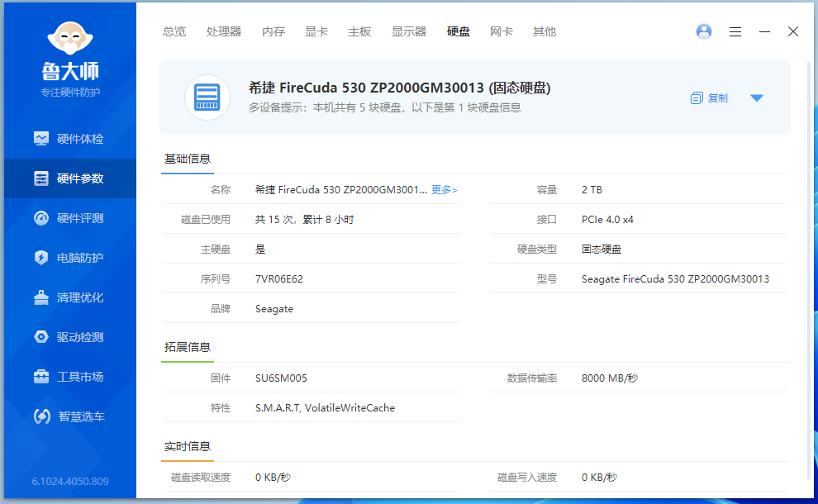Click the capacity value 2 TB

click(592, 190)
